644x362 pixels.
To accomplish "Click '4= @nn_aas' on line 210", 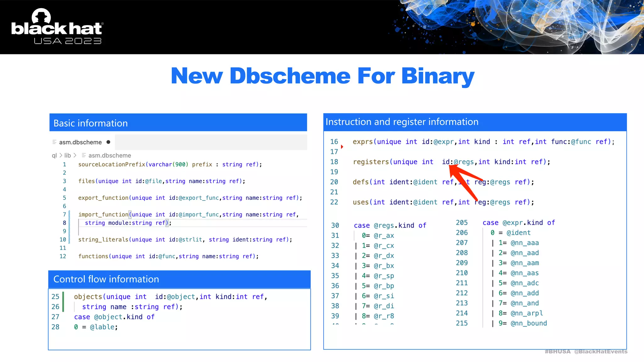I will coord(519,273).
